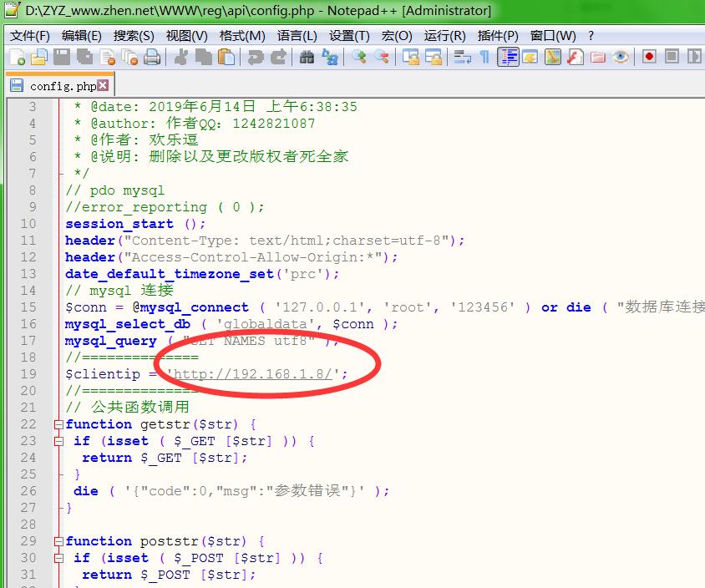This screenshot has width=705, height=588.
Task: Click the Paste clipboard icon
Action: click(x=226, y=57)
